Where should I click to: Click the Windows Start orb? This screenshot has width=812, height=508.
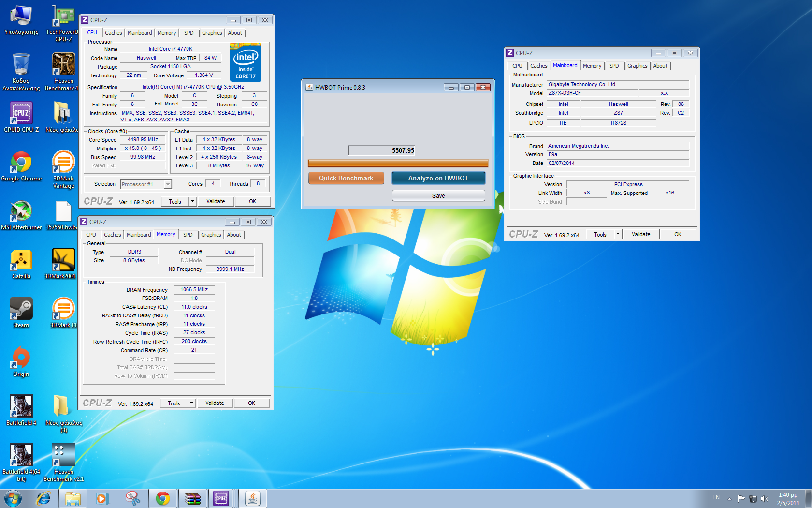(x=13, y=498)
